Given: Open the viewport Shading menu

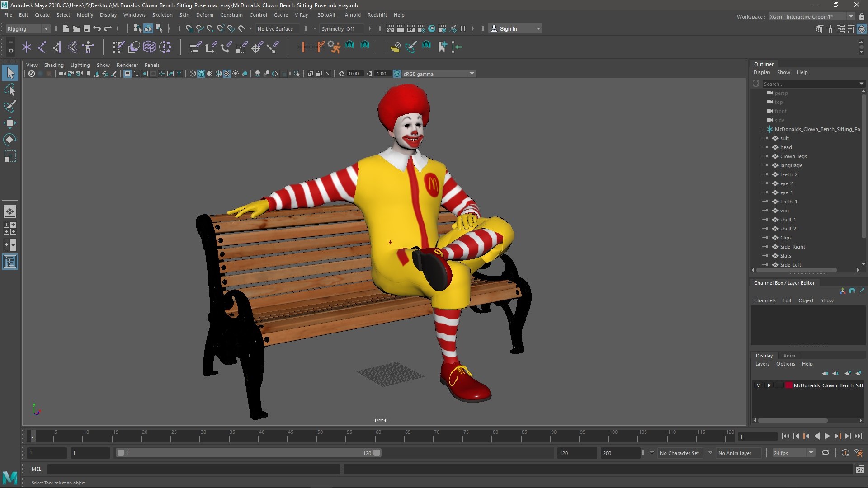Looking at the screenshot, I should pos(54,65).
